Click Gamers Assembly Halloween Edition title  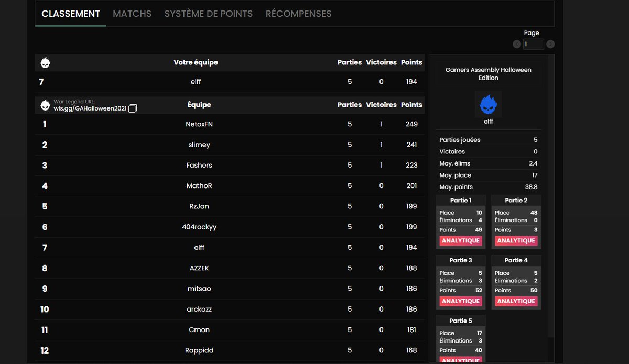point(488,74)
